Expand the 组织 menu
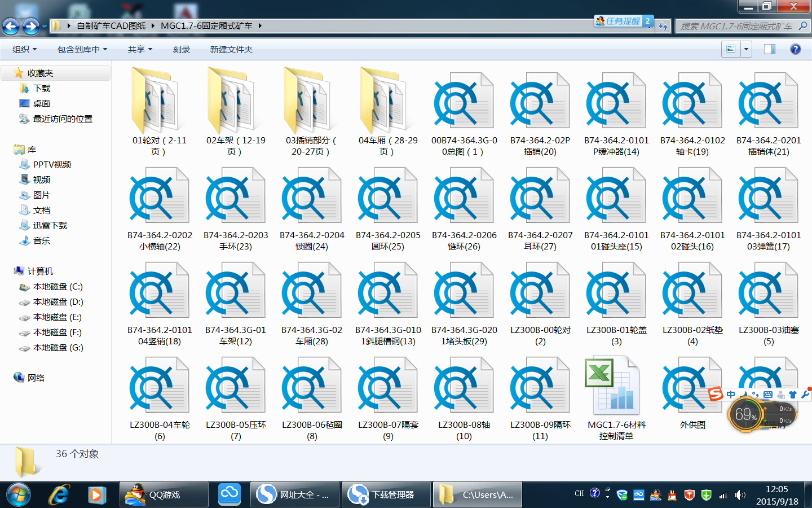812x508 pixels. pyautogui.click(x=24, y=49)
